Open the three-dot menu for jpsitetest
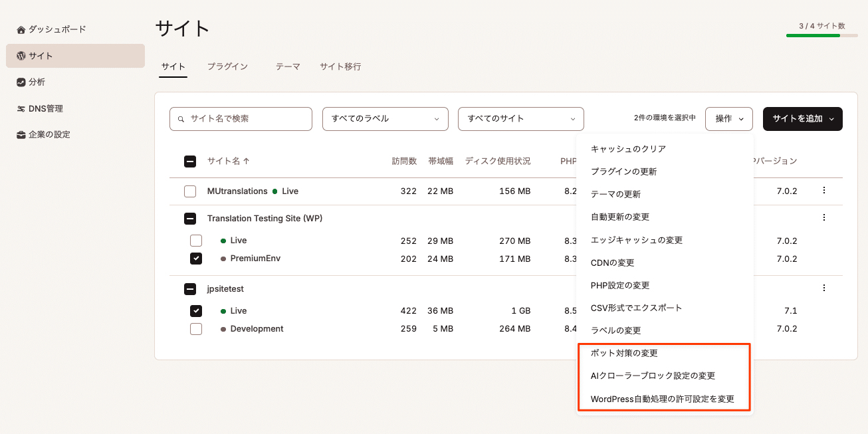This screenshot has height=434, width=868. [x=824, y=288]
